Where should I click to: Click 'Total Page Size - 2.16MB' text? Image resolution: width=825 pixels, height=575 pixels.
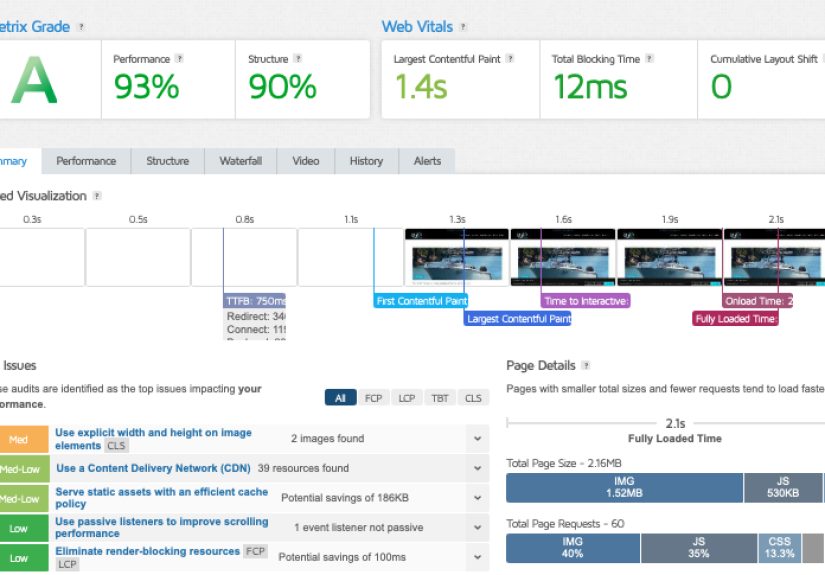coord(564,463)
